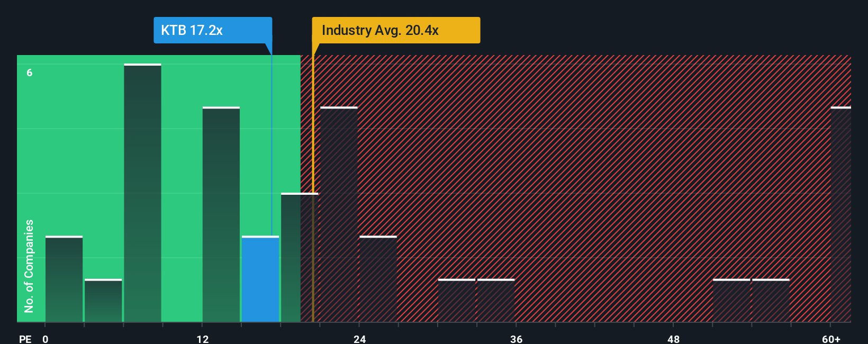Image resolution: width=868 pixels, height=344 pixels.
Task: Click the 'No. of Companies' axis title
Action: 29,266
